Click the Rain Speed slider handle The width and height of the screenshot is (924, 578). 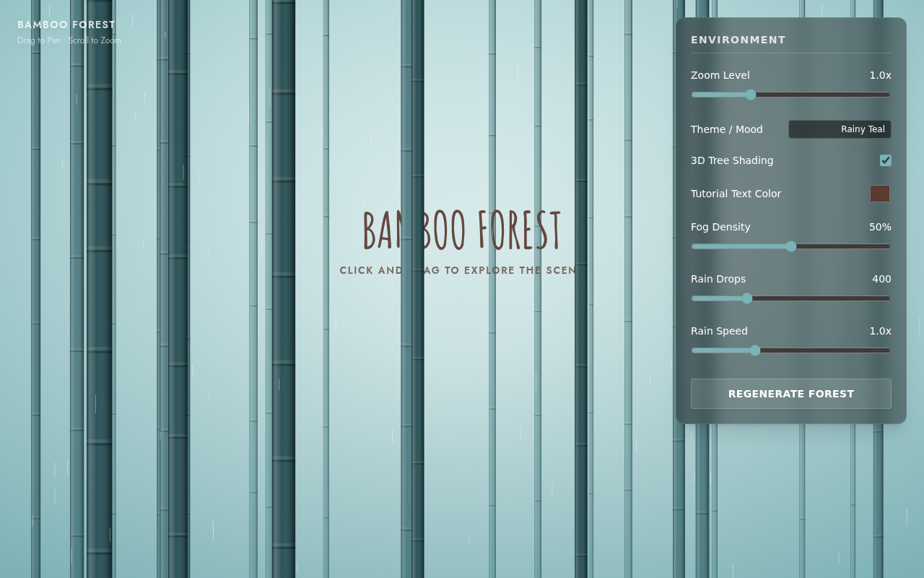pyautogui.click(x=755, y=350)
